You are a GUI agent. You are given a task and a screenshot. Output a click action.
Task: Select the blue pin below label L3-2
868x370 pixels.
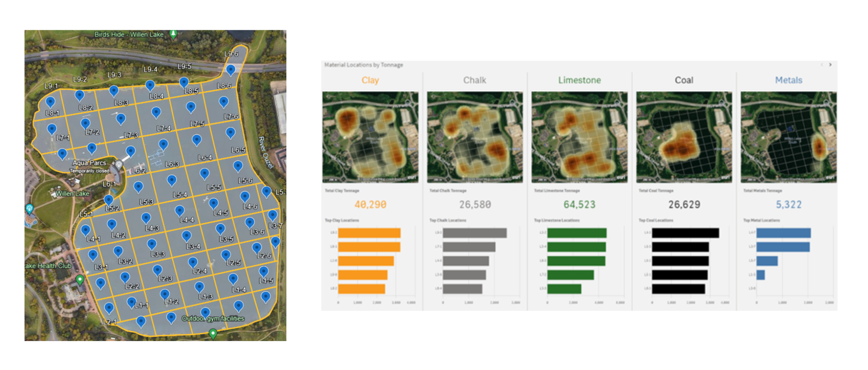point(125,278)
